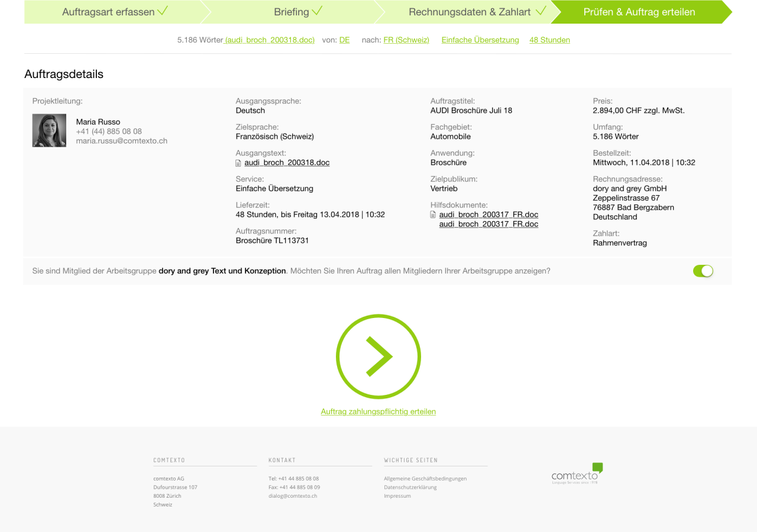
Task: Click Zielsprache value Französisch (Schweiz)
Action: point(275,137)
